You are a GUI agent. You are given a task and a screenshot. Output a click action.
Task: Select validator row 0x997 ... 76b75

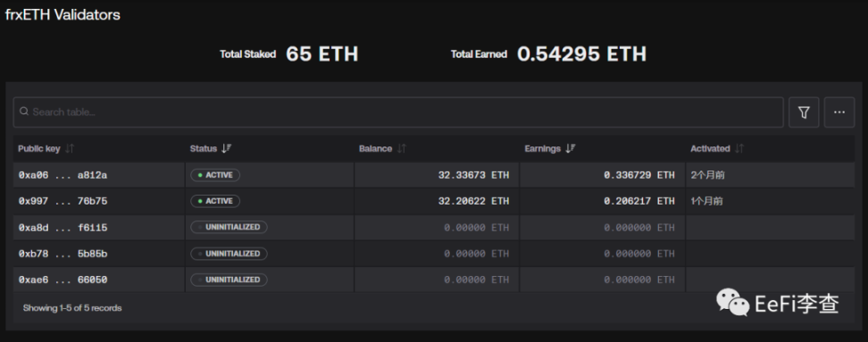tap(433, 201)
